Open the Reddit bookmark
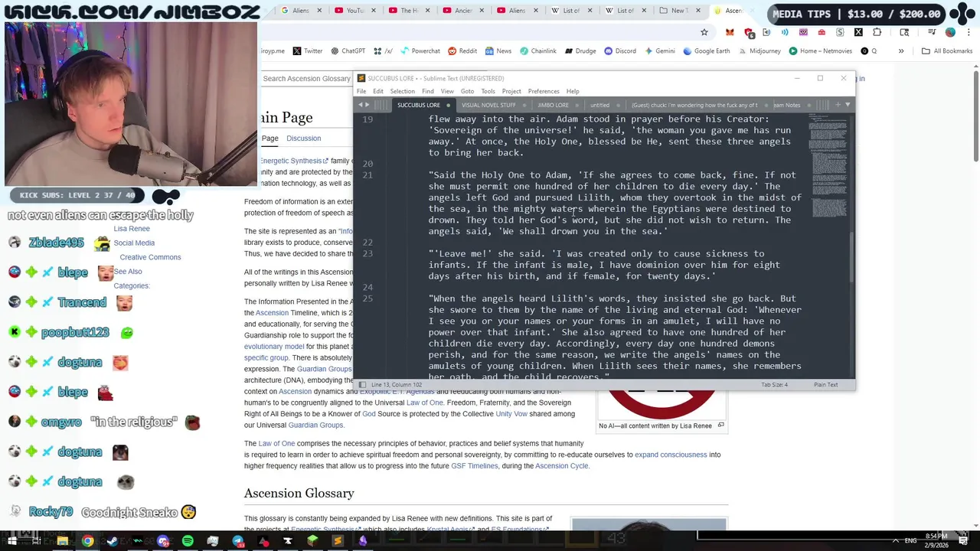Screen dimensions: 980x551 462,51
